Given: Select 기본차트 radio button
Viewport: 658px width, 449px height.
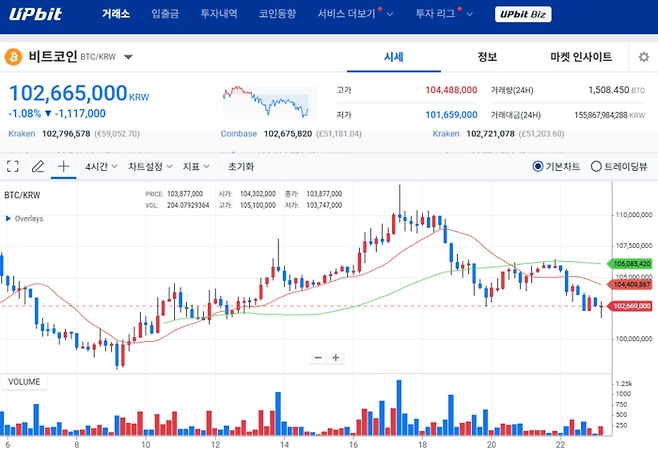Looking at the screenshot, I should point(538,167).
